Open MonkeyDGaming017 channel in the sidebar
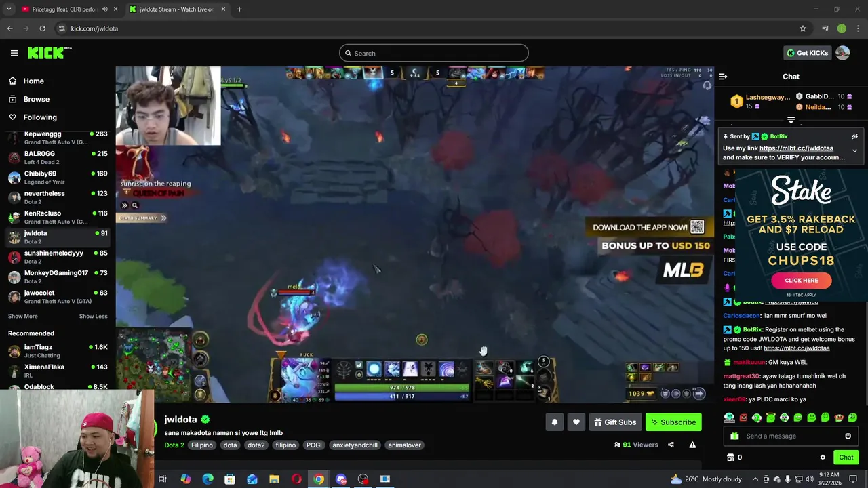This screenshot has width=868, height=488. point(58,277)
